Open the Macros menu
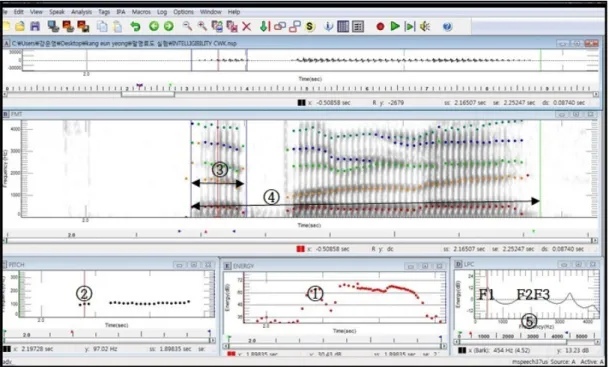The height and width of the screenshot is (367, 609). (x=141, y=12)
